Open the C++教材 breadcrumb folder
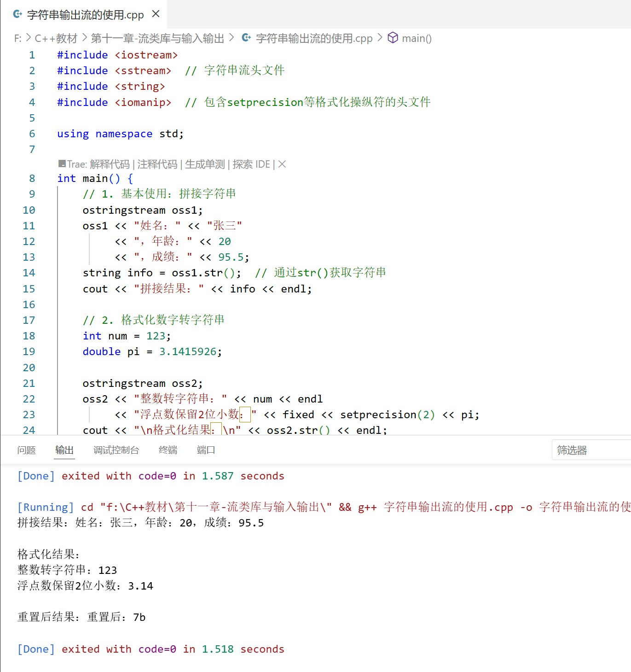 56,38
